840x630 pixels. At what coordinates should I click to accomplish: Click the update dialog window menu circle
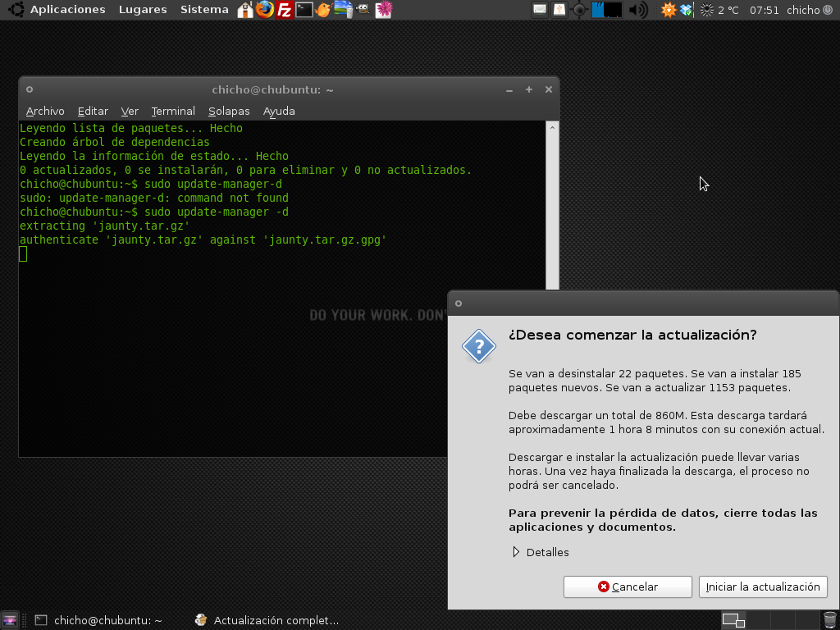[x=459, y=304]
